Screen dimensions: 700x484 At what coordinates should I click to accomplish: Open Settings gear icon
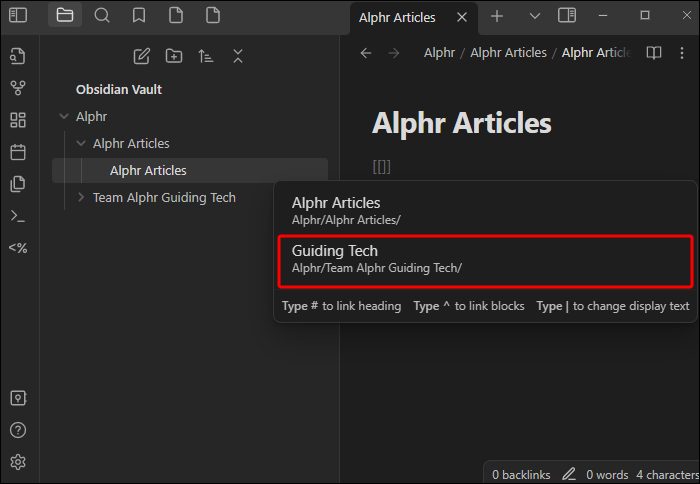pos(17,462)
